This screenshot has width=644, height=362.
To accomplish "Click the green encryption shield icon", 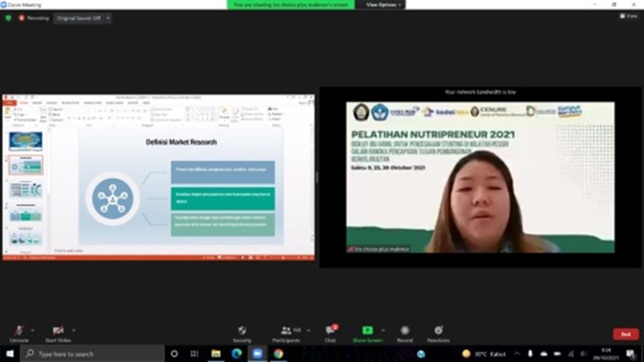I will 8,18.
